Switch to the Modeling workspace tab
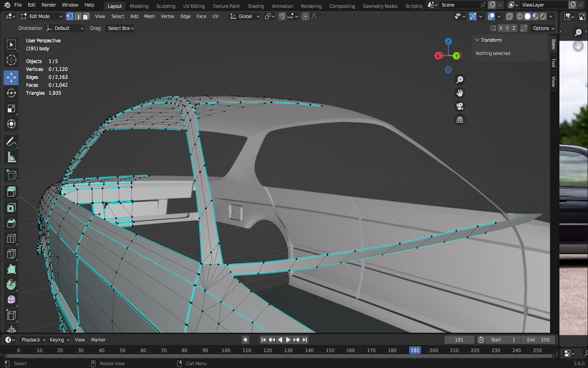 (x=139, y=6)
